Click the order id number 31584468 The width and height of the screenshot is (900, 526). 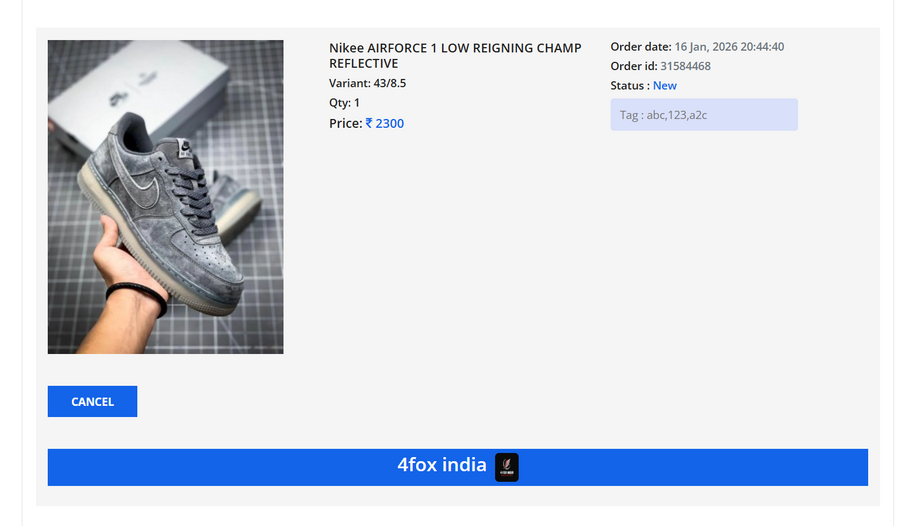point(685,66)
